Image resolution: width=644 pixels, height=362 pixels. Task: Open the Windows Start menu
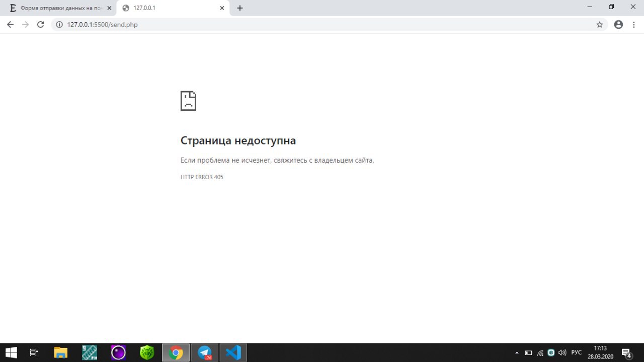11,352
